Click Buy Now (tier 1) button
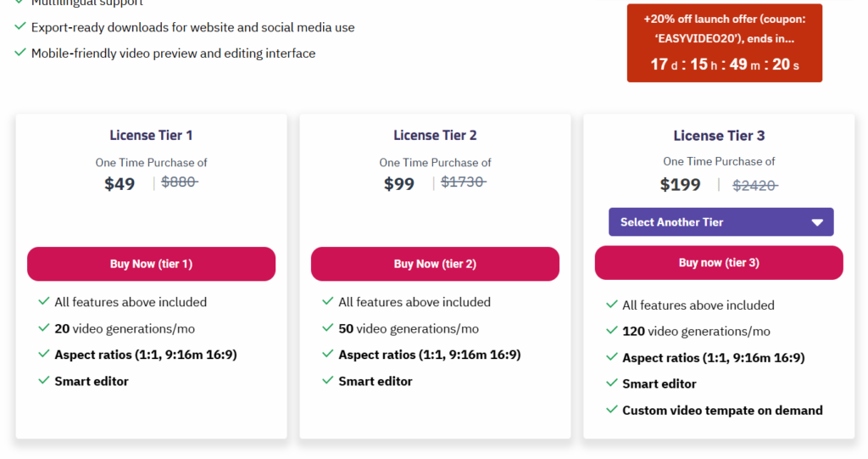Screen dimensions: 868x459 point(151,264)
